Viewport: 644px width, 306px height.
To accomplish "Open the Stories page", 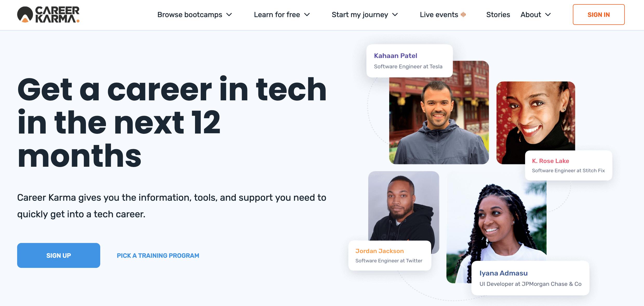I will click(x=498, y=15).
